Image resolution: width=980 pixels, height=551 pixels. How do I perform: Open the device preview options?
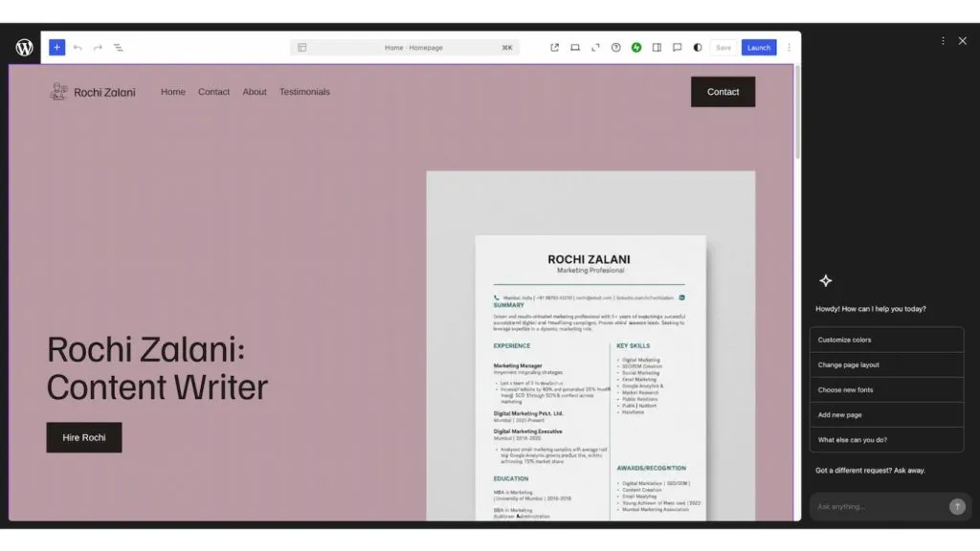575,48
